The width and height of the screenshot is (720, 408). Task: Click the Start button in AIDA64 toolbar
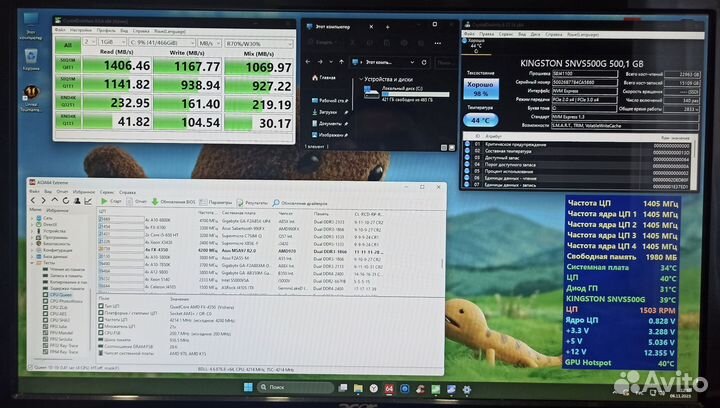pyautogui.click(x=112, y=201)
